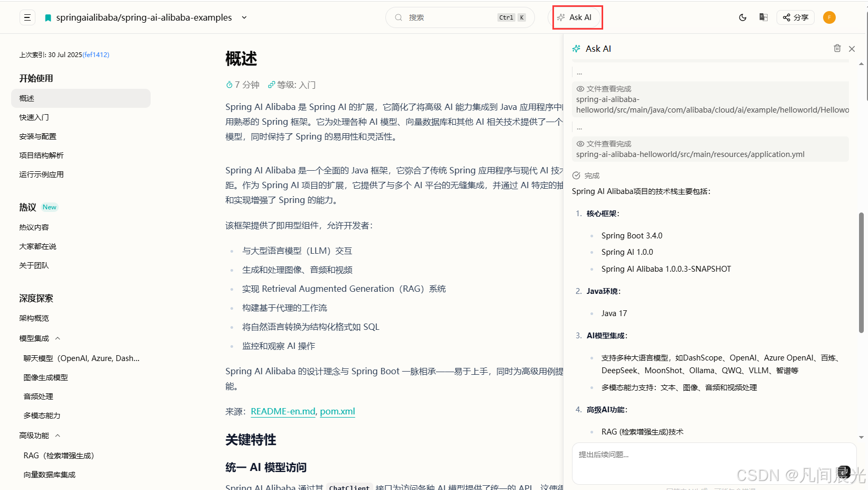Open the repository bookmark icon
This screenshot has width=868, height=490.
click(48, 18)
